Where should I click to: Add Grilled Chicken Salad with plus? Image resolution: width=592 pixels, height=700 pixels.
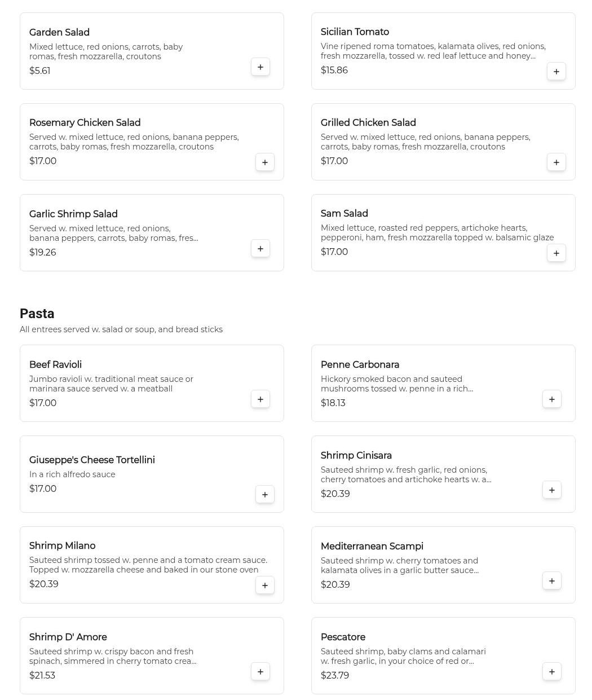click(x=556, y=162)
